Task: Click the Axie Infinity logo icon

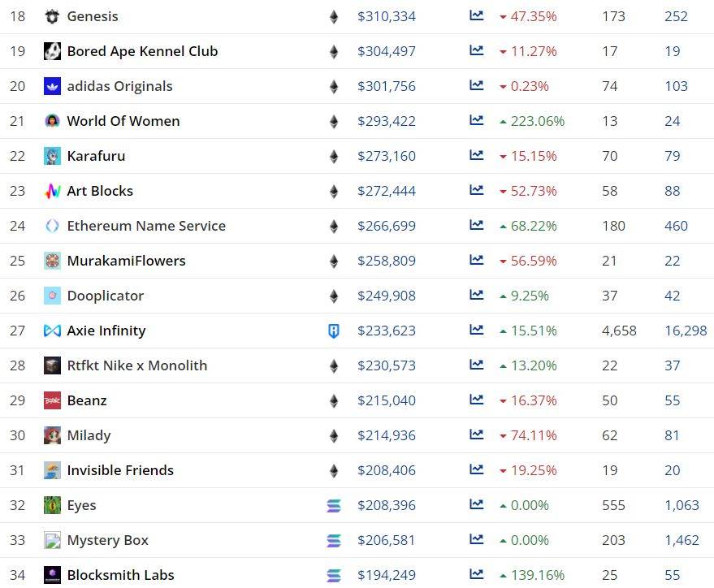Action: pyautogui.click(x=52, y=331)
